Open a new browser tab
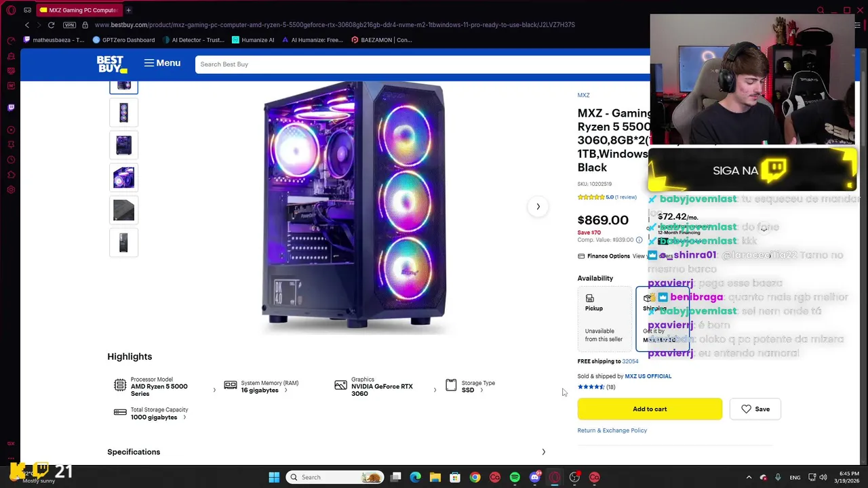Image resolution: width=868 pixels, height=488 pixels. pos(128,10)
